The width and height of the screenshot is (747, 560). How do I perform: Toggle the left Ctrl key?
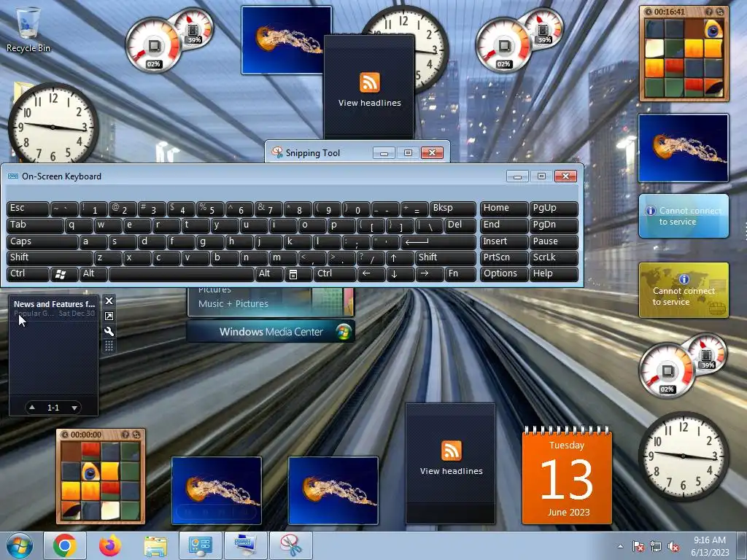tap(28, 274)
